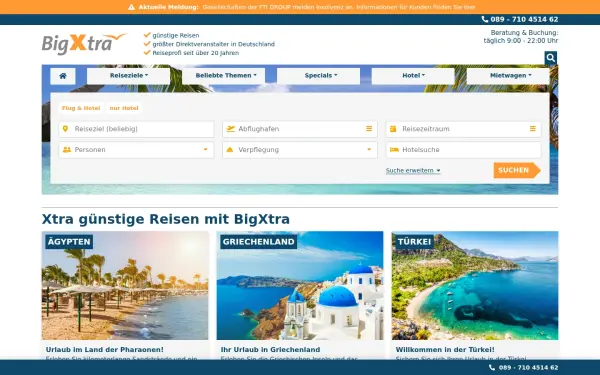Click the heading 'Xtra günstige Reisen mit BigXtra'
The height and width of the screenshot is (375, 600).
coord(166,219)
